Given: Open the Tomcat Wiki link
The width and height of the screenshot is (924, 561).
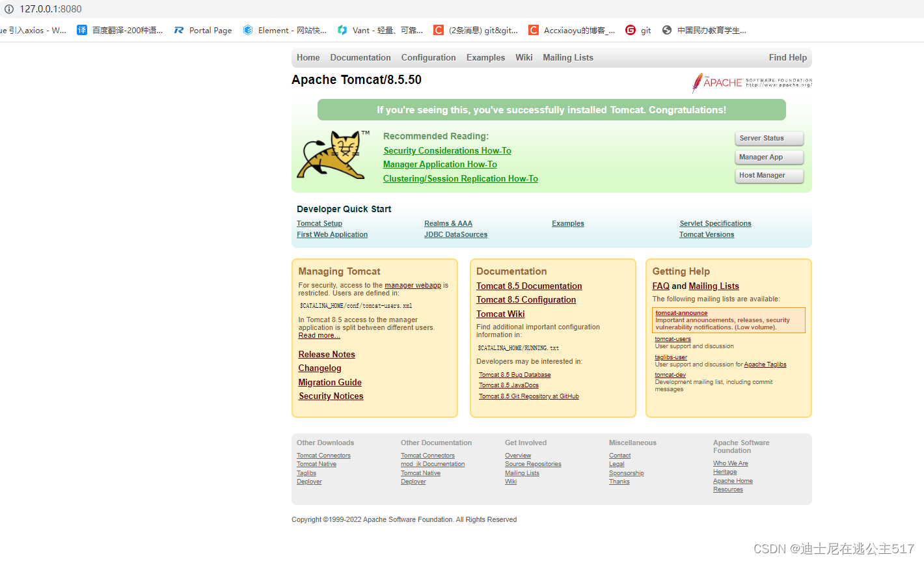Looking at the screenshot, I should click(500, 314).
